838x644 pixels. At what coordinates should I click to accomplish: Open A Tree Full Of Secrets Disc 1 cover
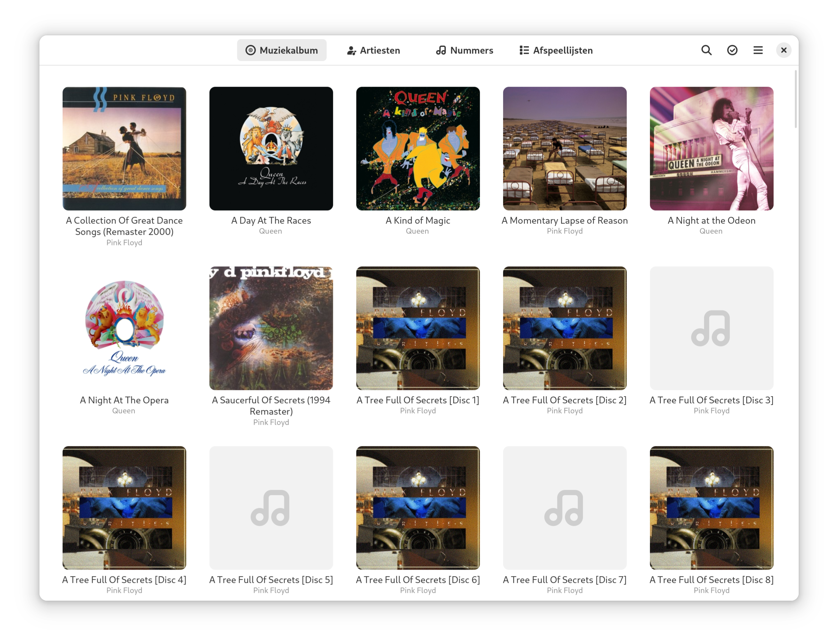[x=417, y=328]
